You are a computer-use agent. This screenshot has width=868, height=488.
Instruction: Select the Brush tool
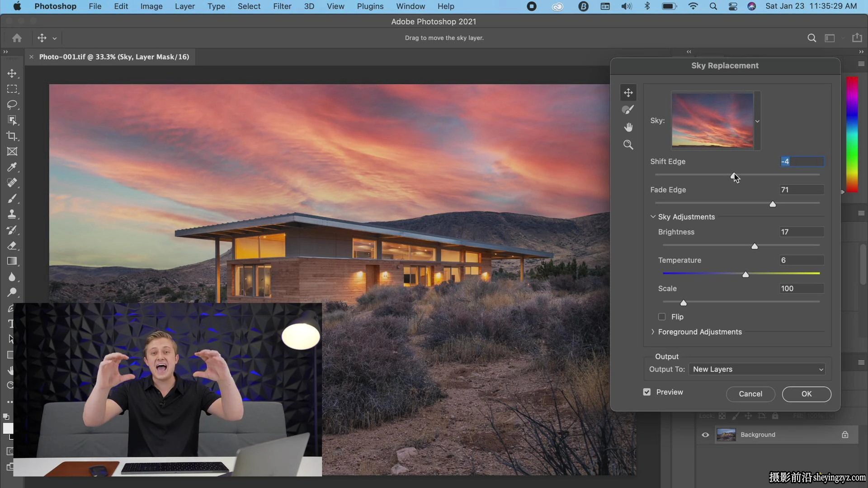(x=12, y=199)
